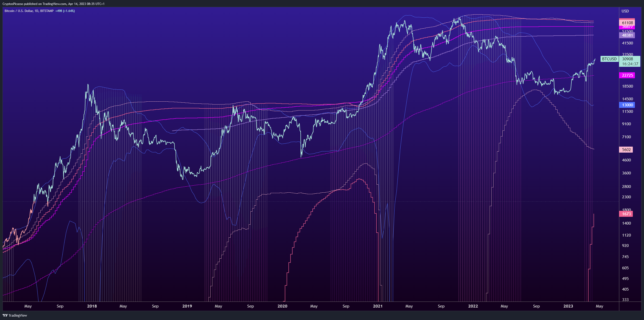Click the 48381 purple price label
This screenshot has width=644, height=320.
coord(627,35)
